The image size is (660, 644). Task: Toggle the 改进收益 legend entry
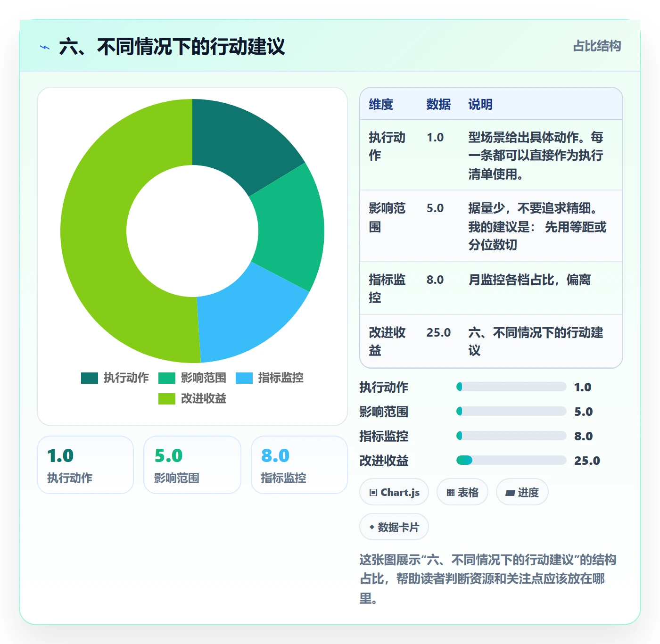click(192, 399)
